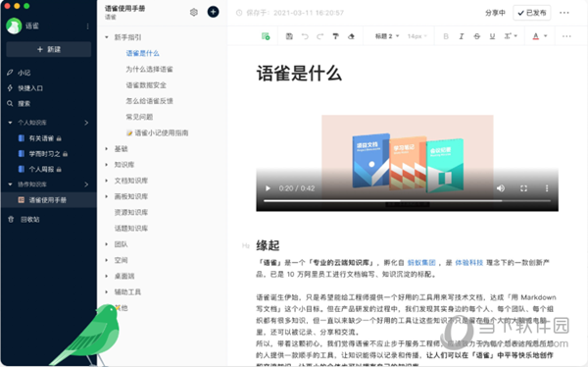Open the 话题知识库 entry
This screenshot has width=588, height=367.
click(131, 229)
